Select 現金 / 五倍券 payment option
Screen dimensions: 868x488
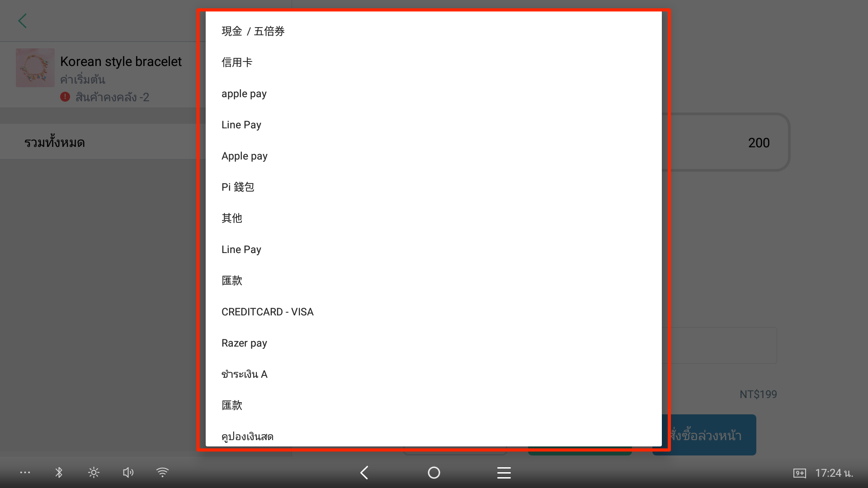tap(434, 31)
